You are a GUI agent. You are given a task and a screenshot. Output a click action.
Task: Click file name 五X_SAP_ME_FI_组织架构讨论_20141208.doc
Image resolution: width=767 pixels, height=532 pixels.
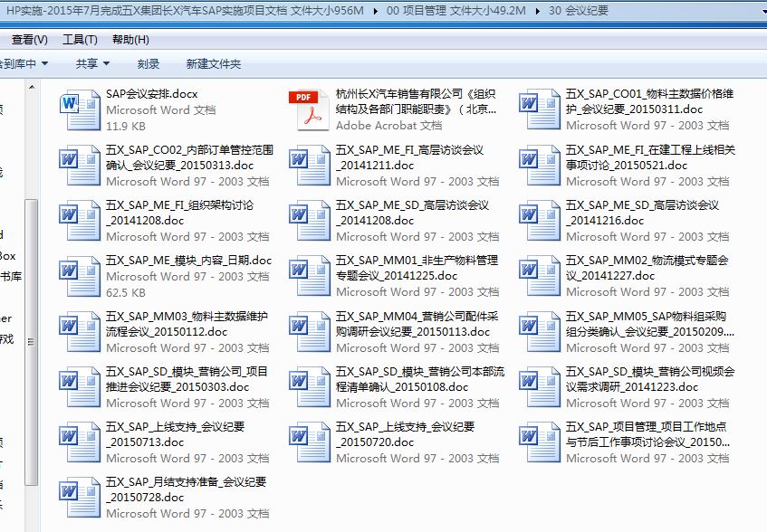[179, 213]
